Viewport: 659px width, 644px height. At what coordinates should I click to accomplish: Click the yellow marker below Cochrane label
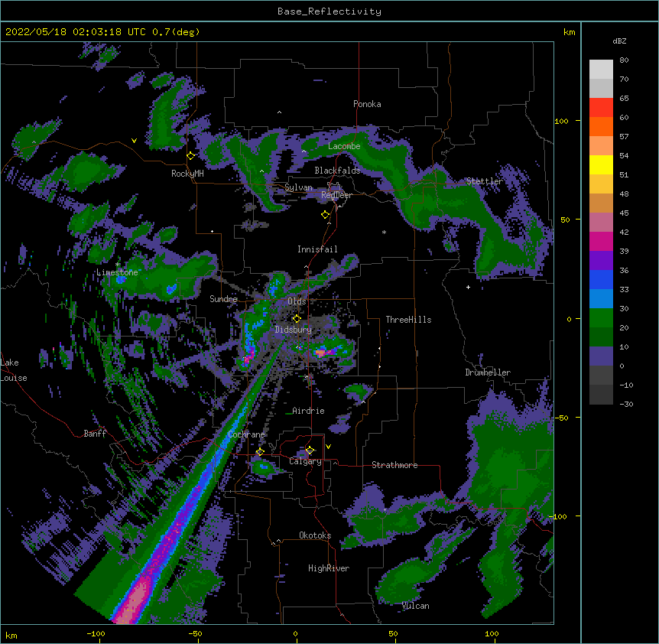point(260,452)
